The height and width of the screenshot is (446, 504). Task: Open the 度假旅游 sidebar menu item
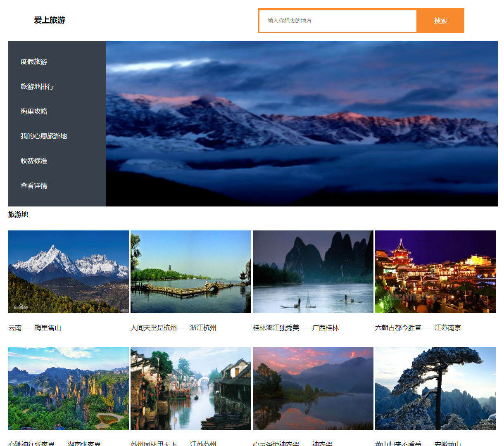(33, 62)
